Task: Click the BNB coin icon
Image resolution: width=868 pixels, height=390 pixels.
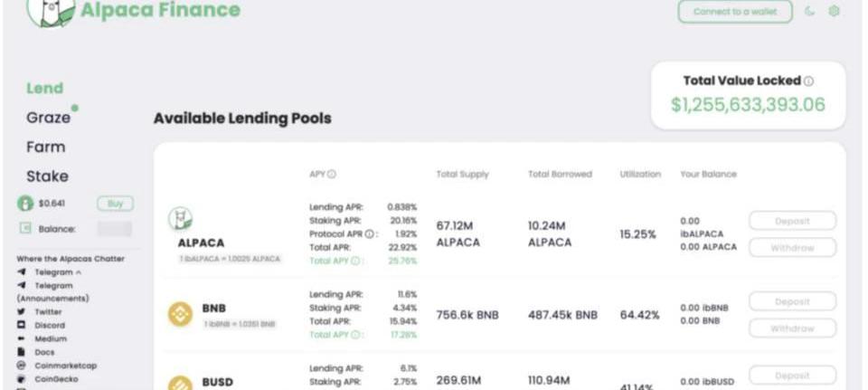Action: (181, 314)
